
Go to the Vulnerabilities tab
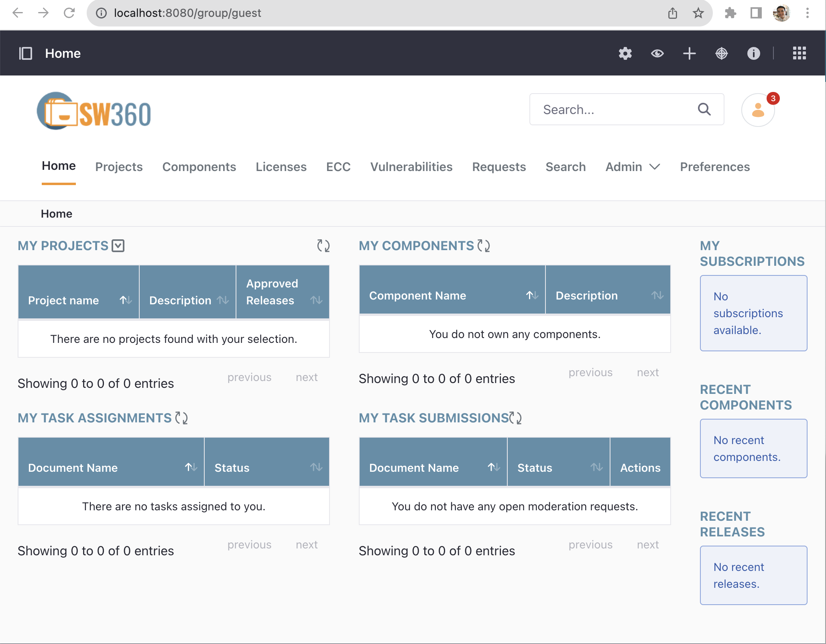pyautogui.click(x=411, y=167)
